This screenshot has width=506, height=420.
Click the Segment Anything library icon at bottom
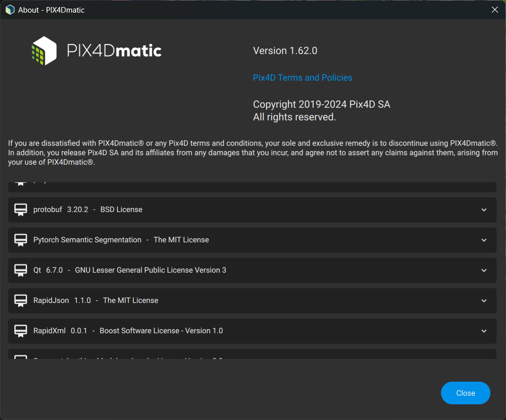(x=20, y=357)
